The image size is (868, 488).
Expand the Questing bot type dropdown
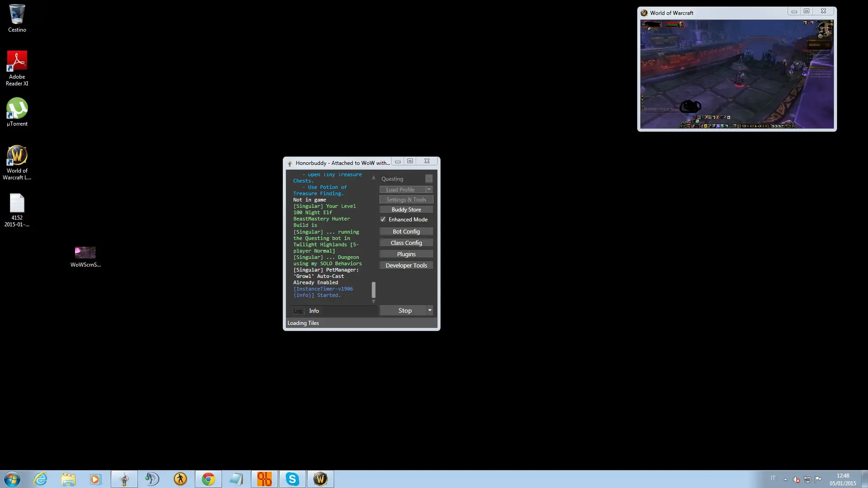pyautogui.click(x=429, y=179)
